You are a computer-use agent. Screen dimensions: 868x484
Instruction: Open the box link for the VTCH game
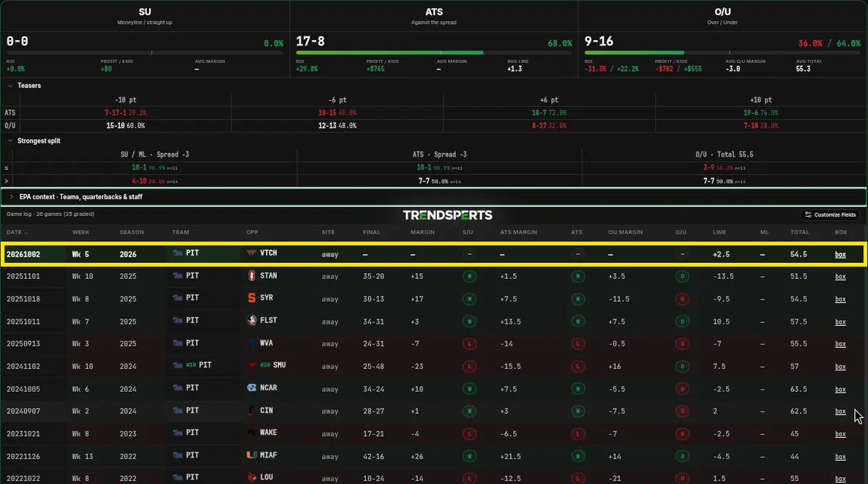point(840,255)
